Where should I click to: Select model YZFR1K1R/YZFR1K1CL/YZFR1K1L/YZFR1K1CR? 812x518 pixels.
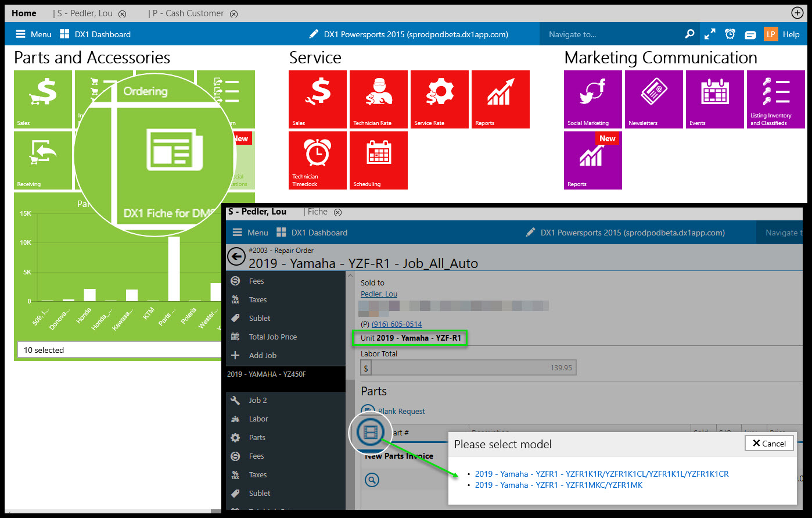[x=602, y=474]
